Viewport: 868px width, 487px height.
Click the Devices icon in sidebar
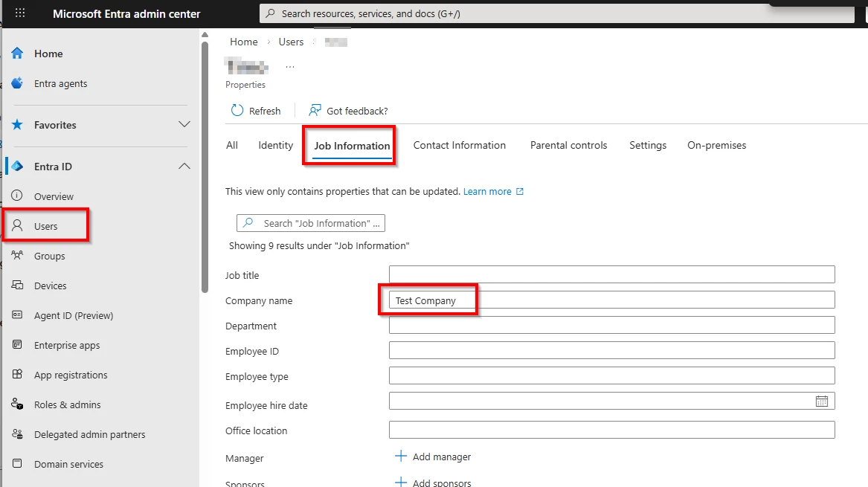click(18, 286)
